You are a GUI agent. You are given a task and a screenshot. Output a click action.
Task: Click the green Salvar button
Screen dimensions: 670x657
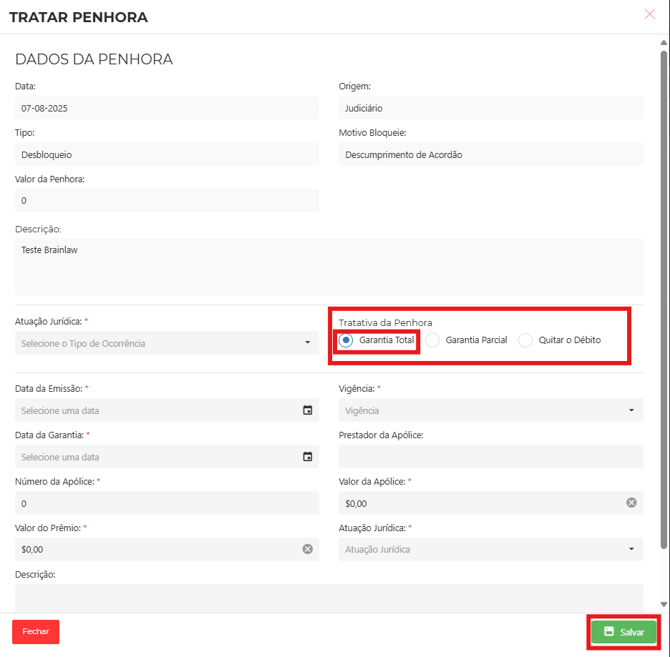623,632
